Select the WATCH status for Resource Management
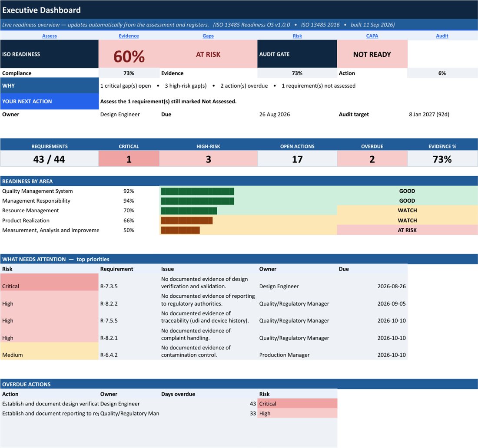This screenshot has width=478, height=448. 407,211
